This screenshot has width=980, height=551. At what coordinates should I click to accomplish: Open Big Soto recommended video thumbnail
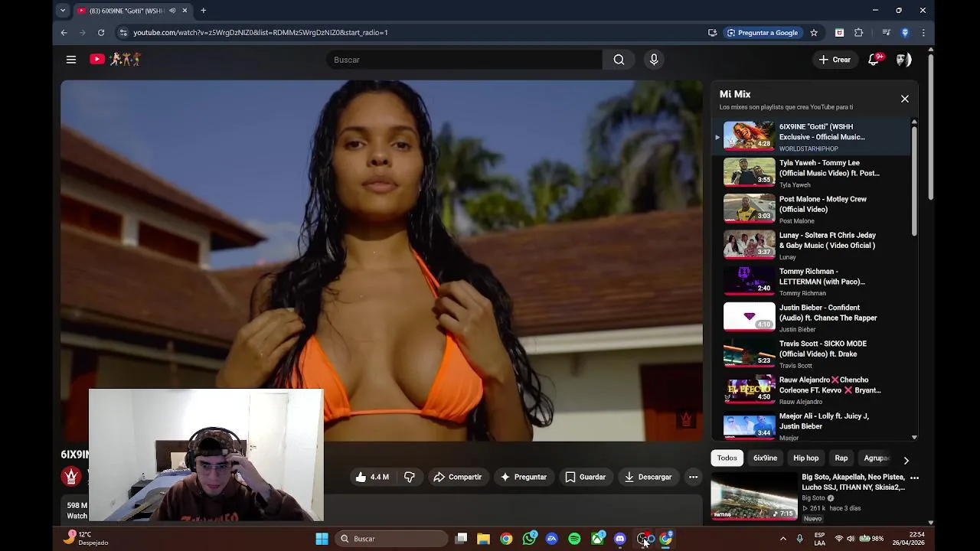[x=754, y=496]
